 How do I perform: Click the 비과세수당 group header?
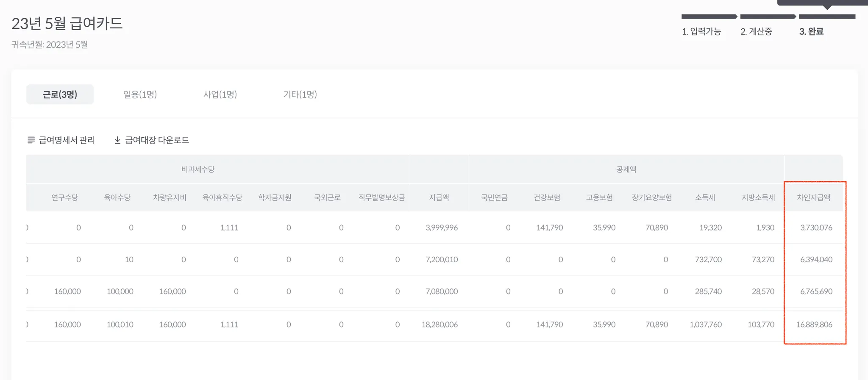(198, 169)
